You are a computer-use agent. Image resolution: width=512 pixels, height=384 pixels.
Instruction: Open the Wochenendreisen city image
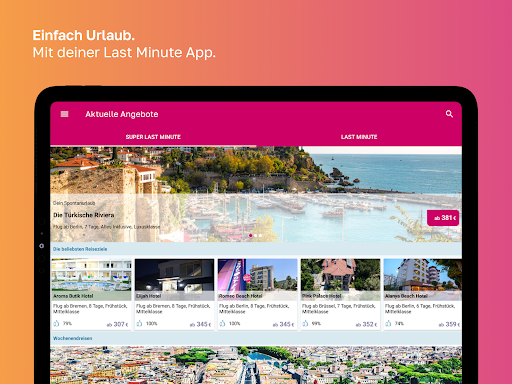(256, 365)
